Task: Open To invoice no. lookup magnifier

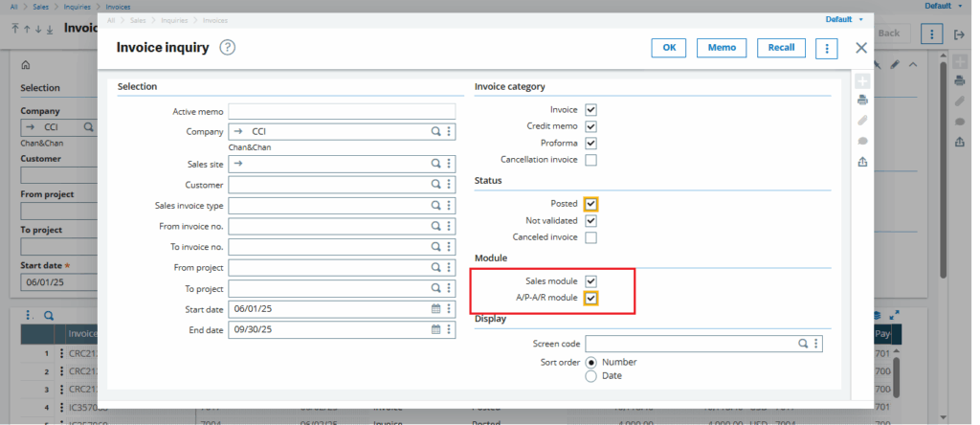Action: click(x=435, y=246)
